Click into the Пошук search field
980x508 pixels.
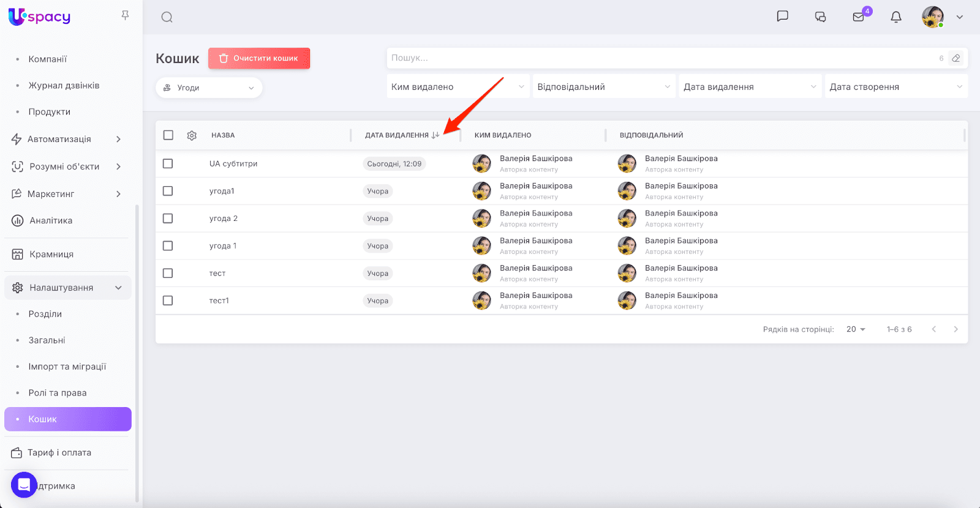pyautogui.click(x=661, y=58)
